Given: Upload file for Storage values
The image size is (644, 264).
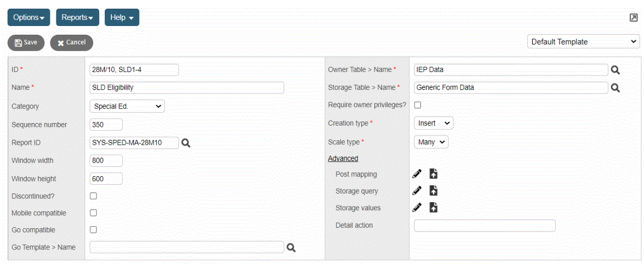Looking at the screenshot, I should point(433,208).
